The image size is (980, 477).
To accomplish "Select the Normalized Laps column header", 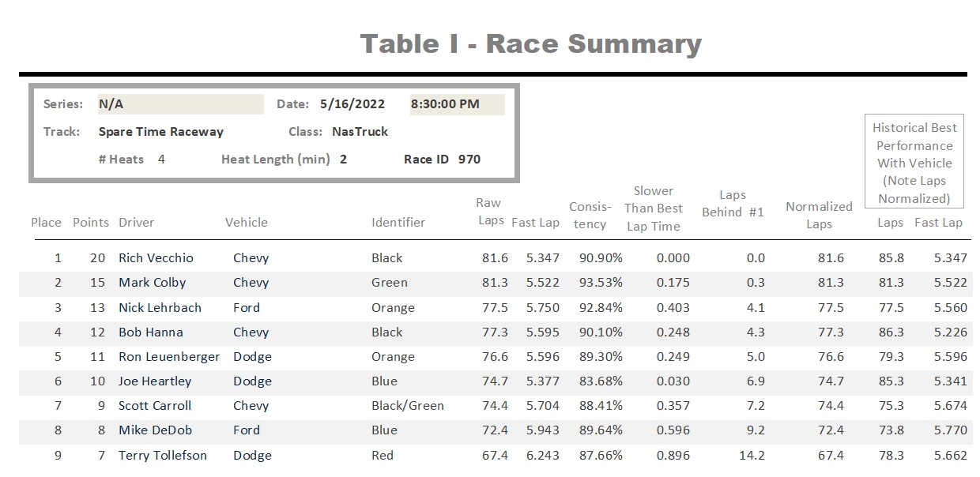I will [819, 216].
